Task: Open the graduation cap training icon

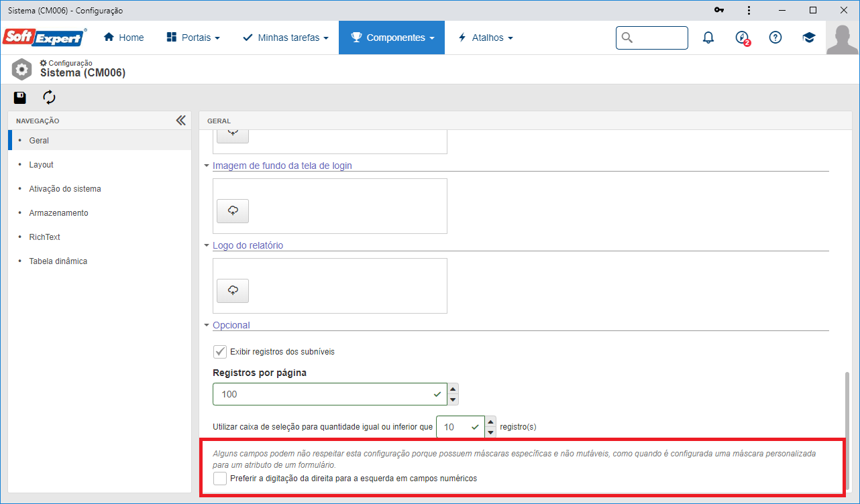Action: click(809, 38)
